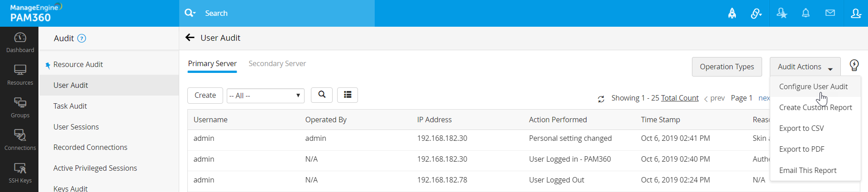
Task: Click the Audit help question mark icon
Action: point(81,38)
